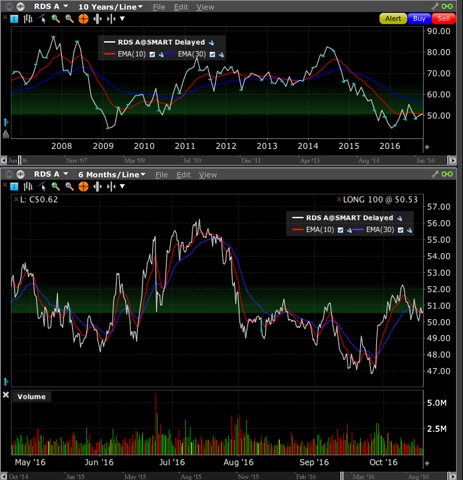Open File menu in top chart
463x480 pixels.
(159, 7)
